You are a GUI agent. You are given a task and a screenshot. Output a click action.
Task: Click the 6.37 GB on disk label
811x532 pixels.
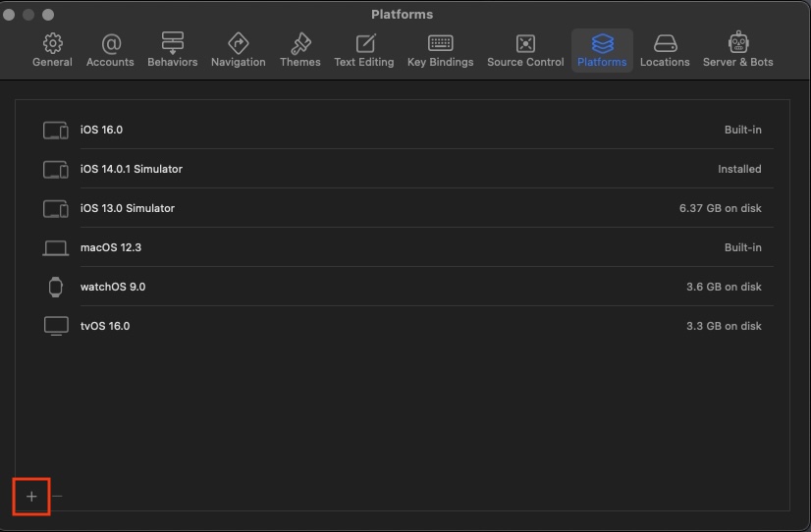pos(720,208)
